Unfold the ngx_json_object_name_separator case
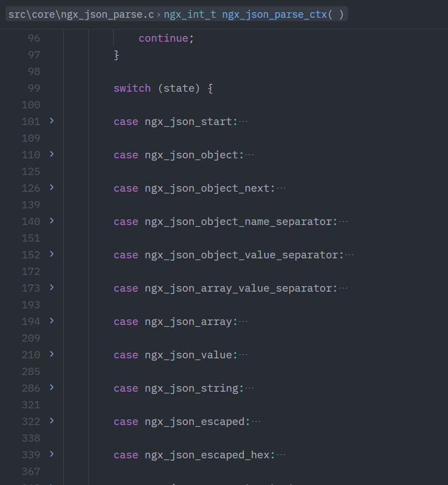The height and width of the screenshot is (485, 448). 52,221
